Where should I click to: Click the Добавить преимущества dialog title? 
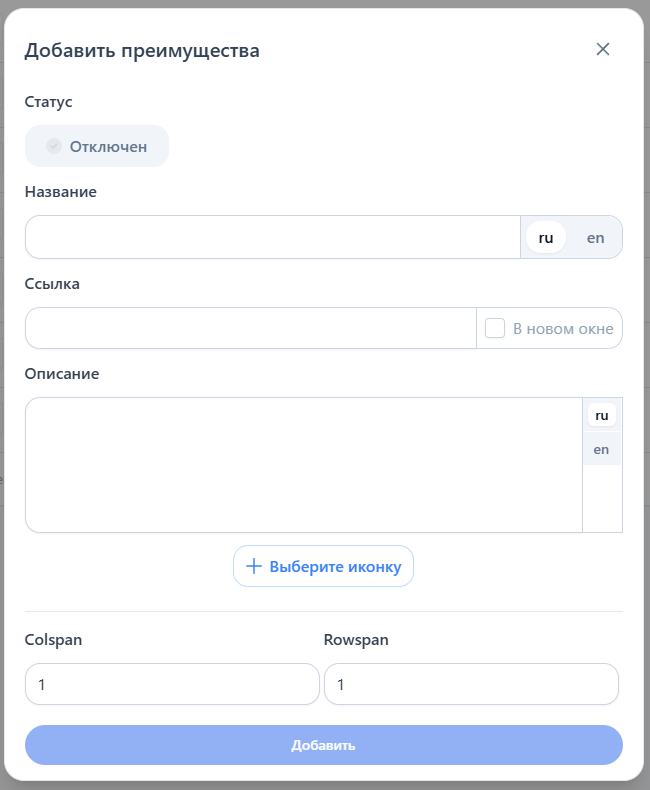coord(142,51)
